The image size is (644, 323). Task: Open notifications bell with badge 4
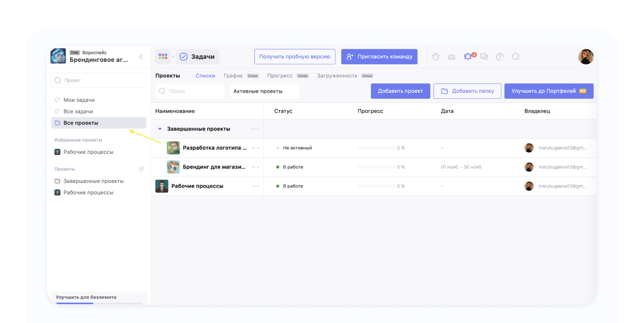(x=468, y=56)
